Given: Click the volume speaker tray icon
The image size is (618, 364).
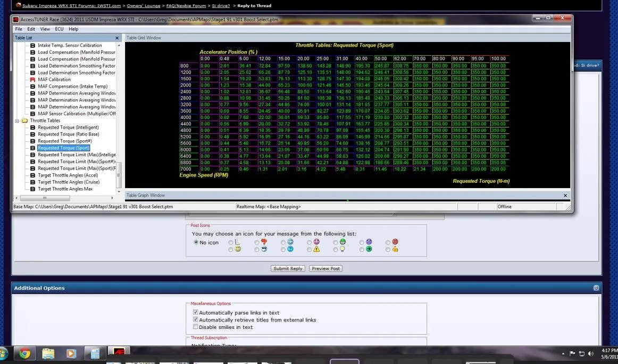Looking at the screenshot, I should tap(590, 354).
